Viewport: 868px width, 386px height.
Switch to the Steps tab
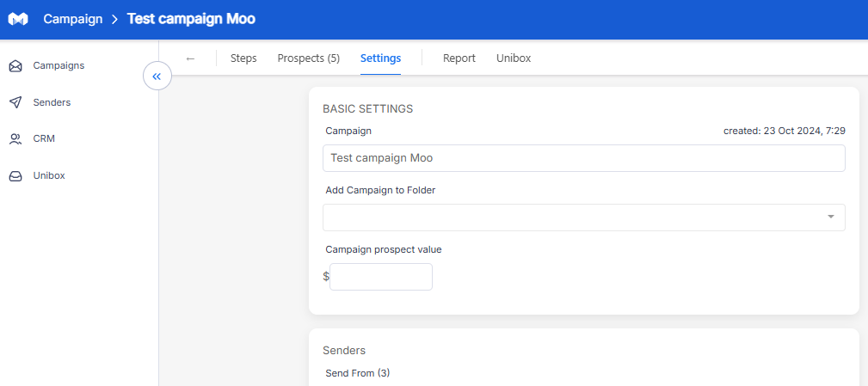point(243,58)
